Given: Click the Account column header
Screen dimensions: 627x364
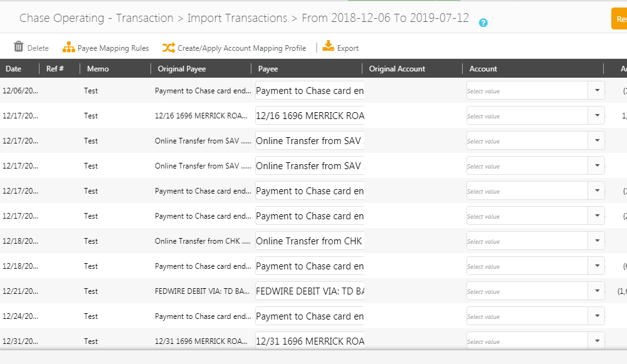Looking at the screenshot, I should pyautogui.click(x=483, y=69).
